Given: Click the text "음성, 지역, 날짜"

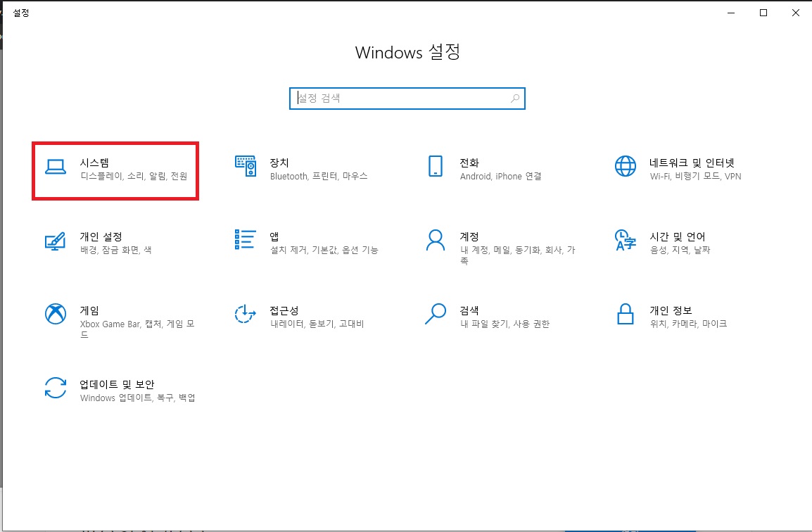Looking at the screenshot, I should (680, 251).
